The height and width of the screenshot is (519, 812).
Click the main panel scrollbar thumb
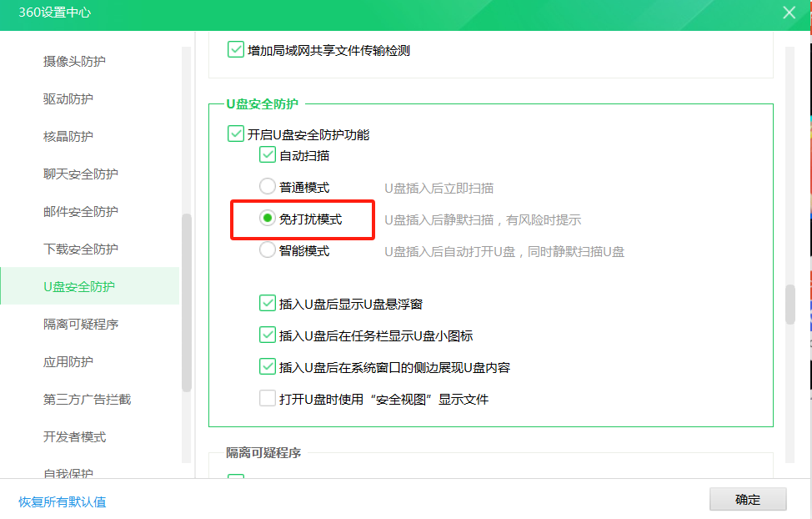[789, 305]
